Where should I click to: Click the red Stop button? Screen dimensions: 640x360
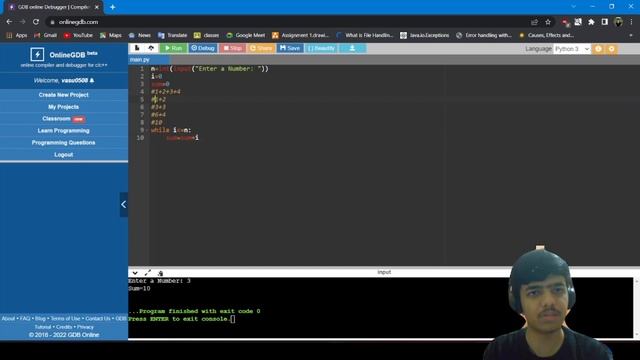(233, 48)
